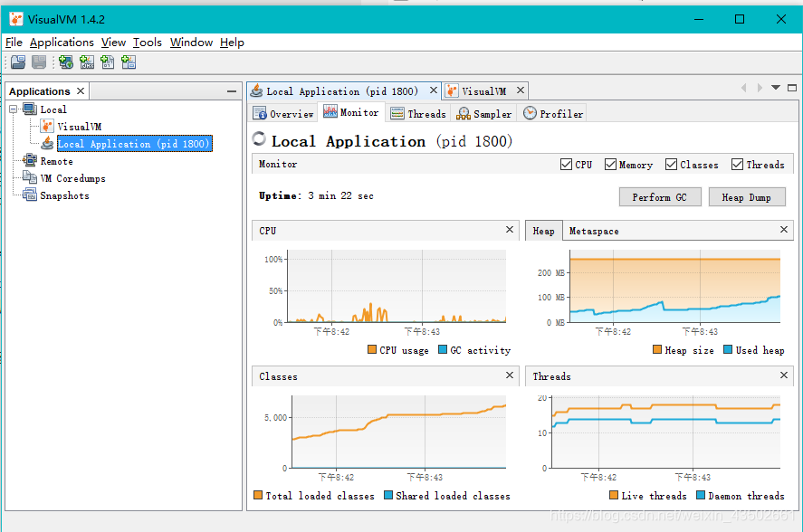Close the Local Application (pid 1800) tab
Viewport: 803px width, 532px height.
point(434,90)
